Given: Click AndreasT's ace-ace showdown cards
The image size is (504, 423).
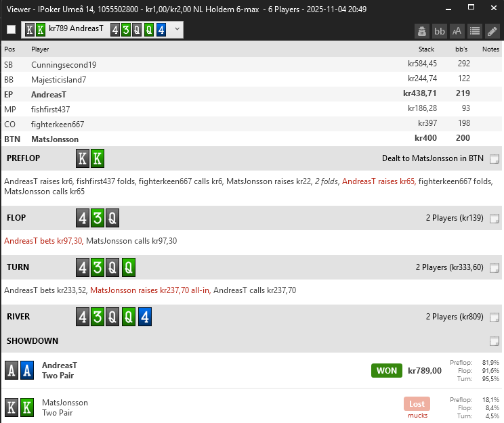Looking at the screenshot, I should [x=20, y=371].
